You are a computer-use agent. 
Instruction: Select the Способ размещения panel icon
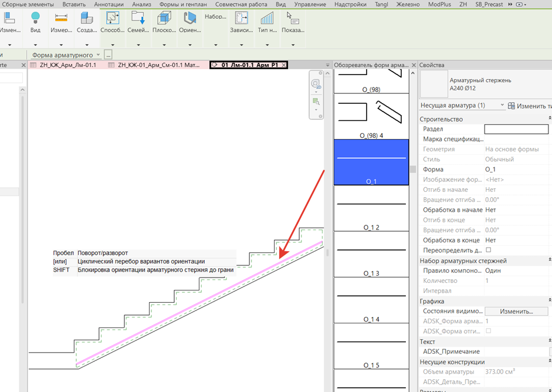tap(113, 18)
